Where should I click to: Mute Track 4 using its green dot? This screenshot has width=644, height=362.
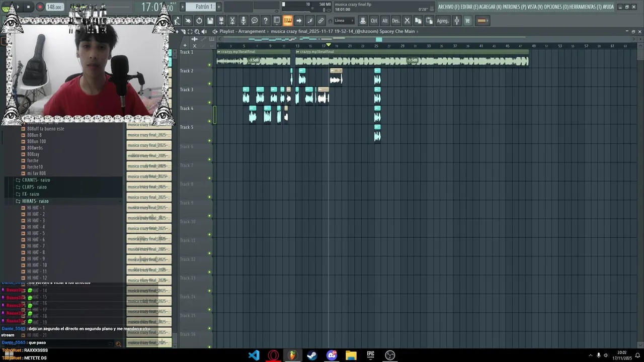(x=210, y=121)
